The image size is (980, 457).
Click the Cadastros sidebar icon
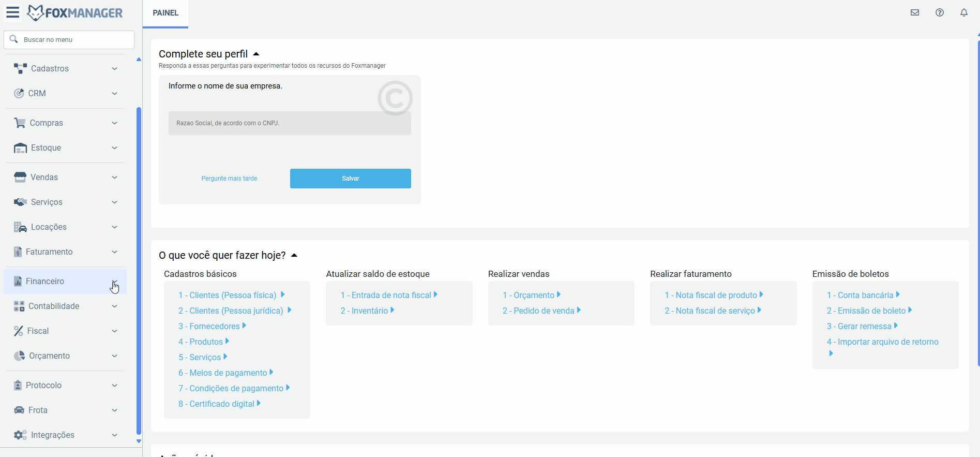tap(20, 68)
